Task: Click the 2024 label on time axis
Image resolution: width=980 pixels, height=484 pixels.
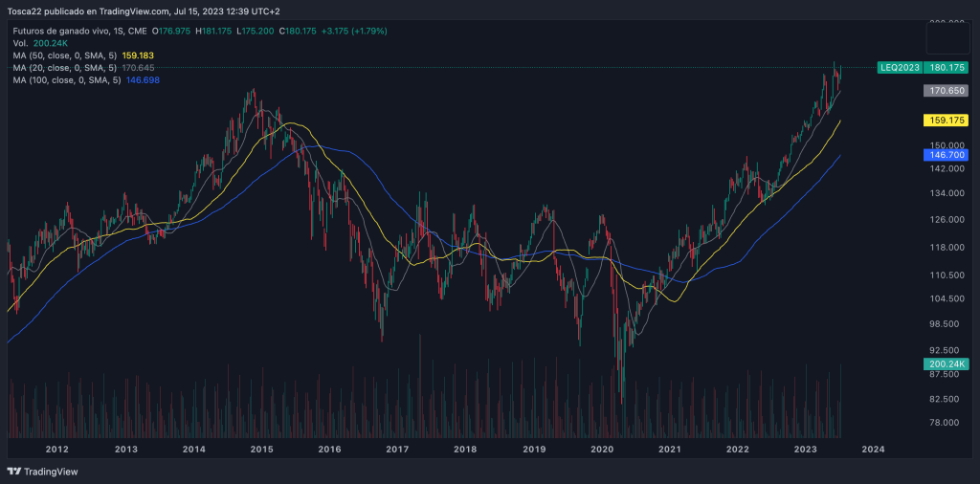Action: 873,449
